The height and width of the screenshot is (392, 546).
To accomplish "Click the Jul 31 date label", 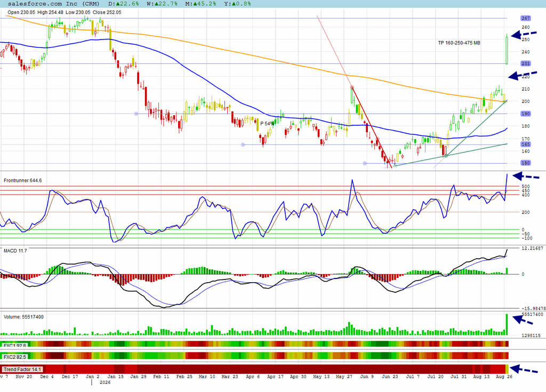I will [459, 377].
